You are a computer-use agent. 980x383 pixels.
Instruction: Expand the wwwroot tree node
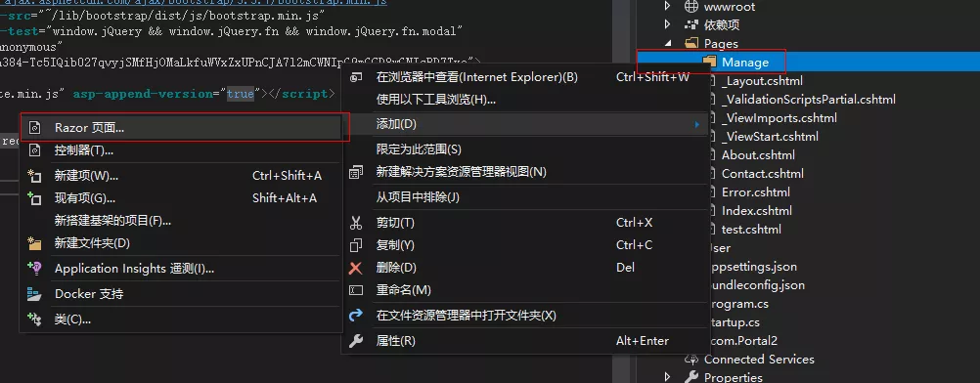point(667,6)
